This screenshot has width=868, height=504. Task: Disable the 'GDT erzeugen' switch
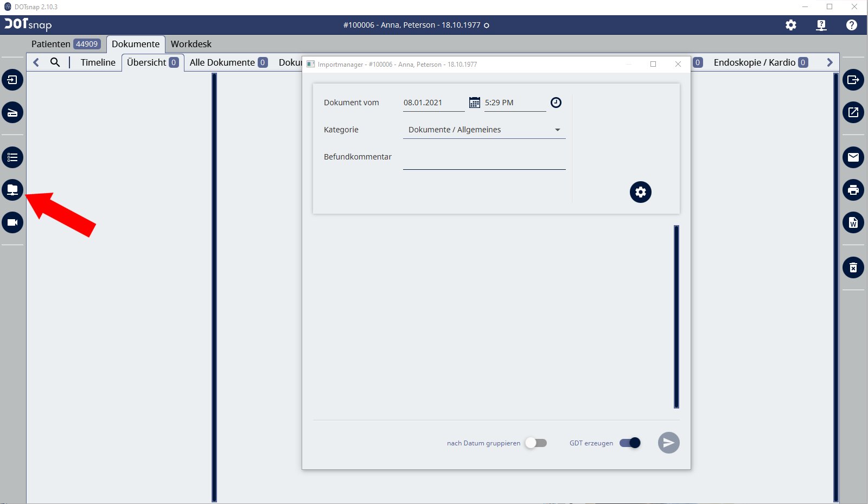tap(630, 443)
